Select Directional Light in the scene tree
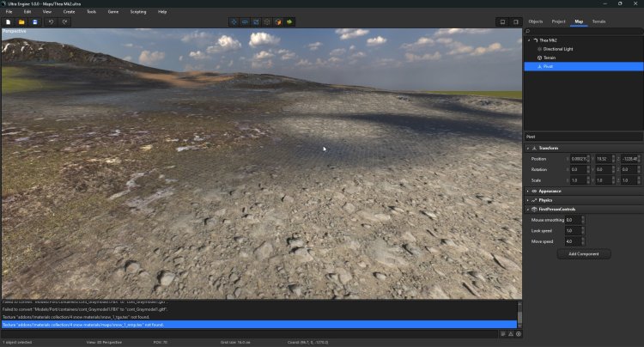Screen dimensions: 644x347 (x=560, y=49)
